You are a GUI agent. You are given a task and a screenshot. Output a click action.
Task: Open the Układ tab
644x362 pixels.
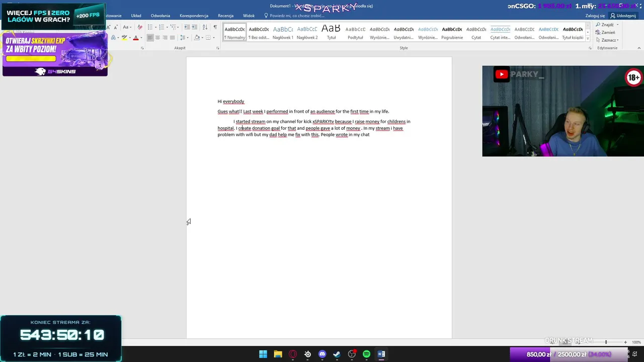(x=136, y=16)
